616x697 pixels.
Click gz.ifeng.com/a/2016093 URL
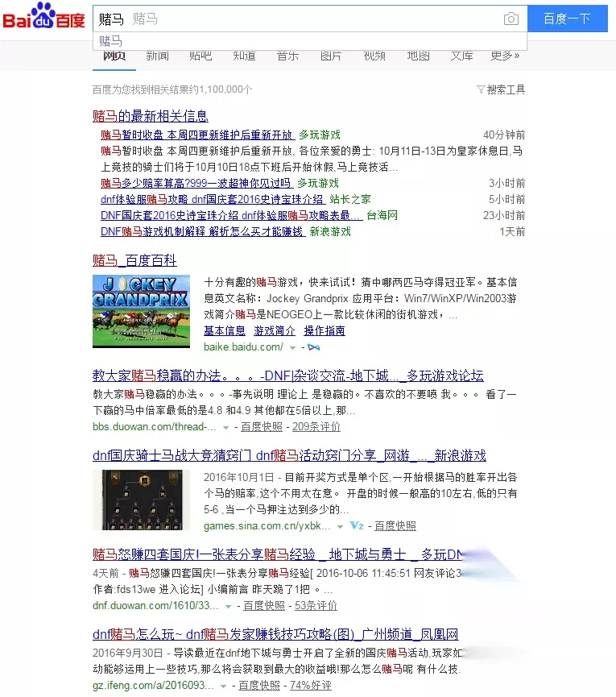point(153,686)
